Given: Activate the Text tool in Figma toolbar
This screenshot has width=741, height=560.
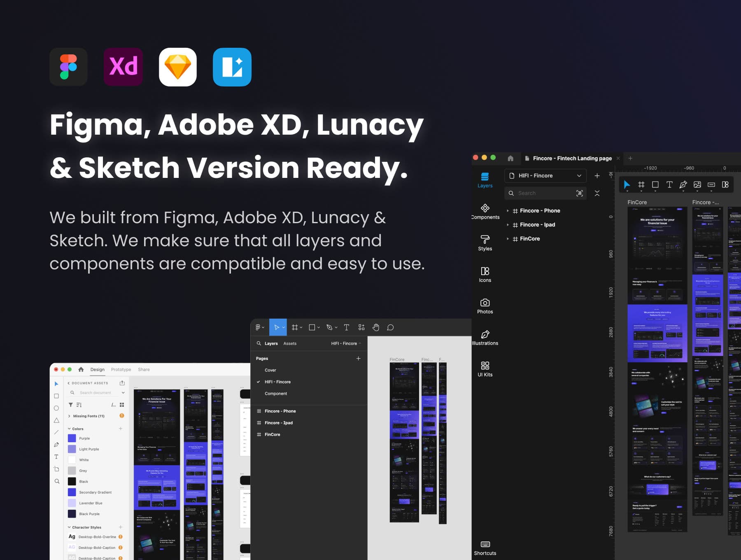Looking at the screenshot, I should [x=346, y=327].
